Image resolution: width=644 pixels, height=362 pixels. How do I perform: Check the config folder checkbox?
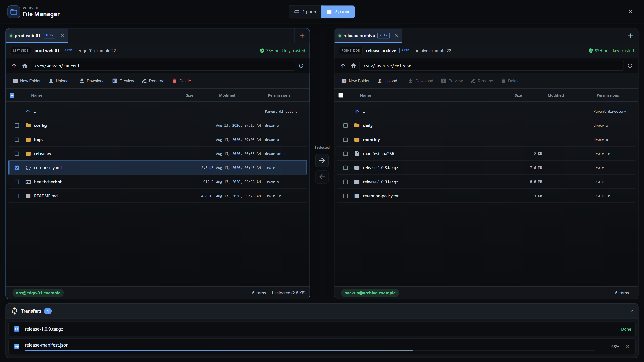point(17,125)
